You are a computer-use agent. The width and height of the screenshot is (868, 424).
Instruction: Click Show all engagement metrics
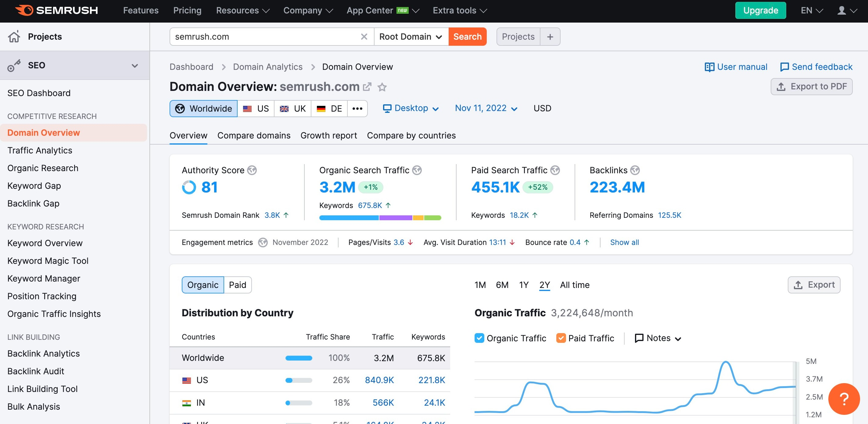click(624, 242)
